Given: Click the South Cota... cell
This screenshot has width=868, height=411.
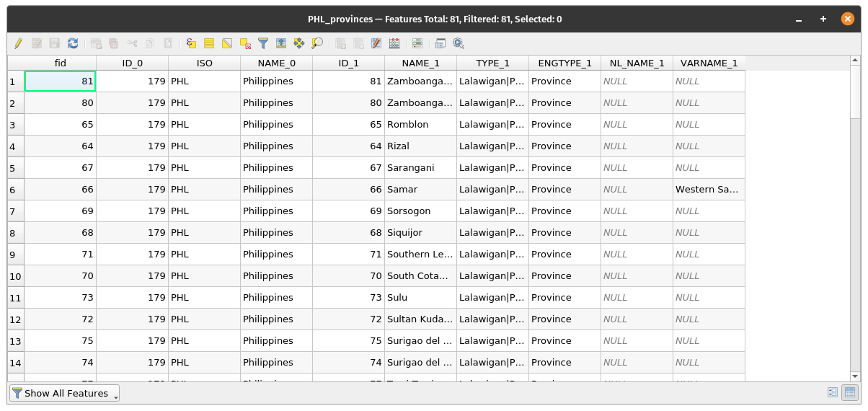Looking at the screenshot, I should (x=421, y=275).
